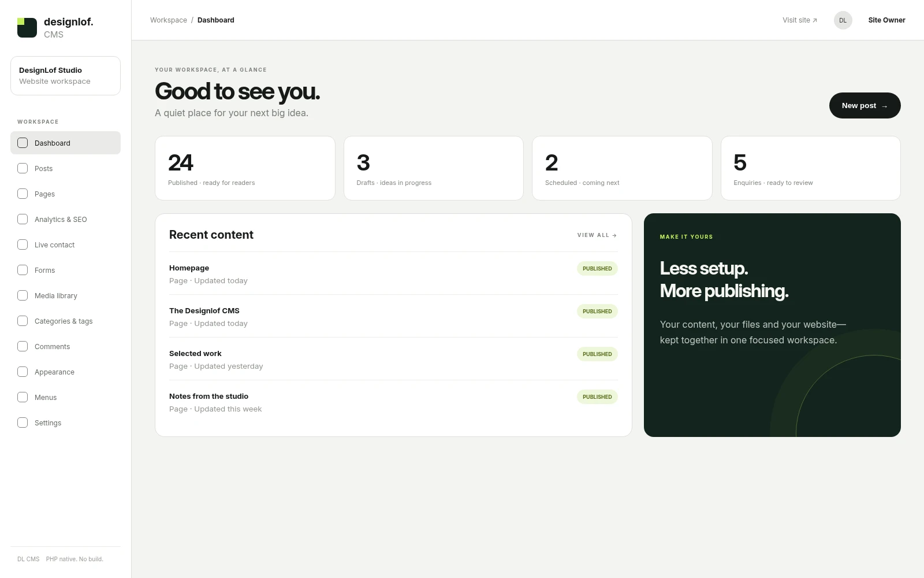The width and height of the screenshot is (924, 578).
Task: Open Analytics & SEO via its icon
Action: 23,219
